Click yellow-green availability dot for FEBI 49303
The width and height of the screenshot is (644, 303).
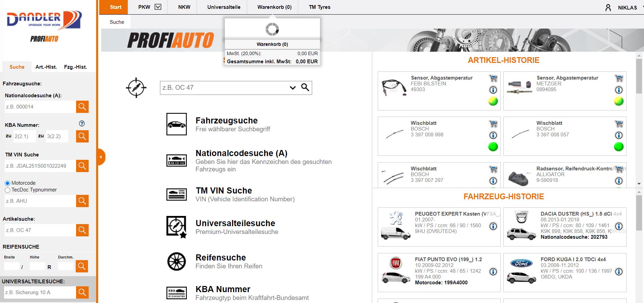[x=493, y=101]
